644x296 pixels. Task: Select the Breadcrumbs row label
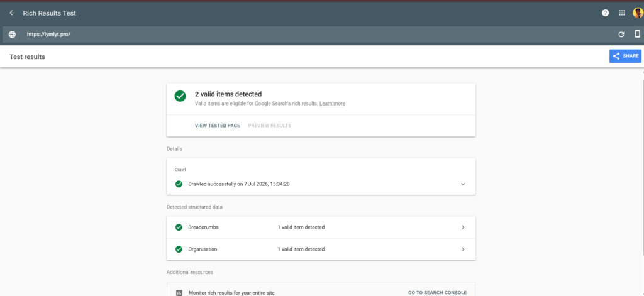203,227
